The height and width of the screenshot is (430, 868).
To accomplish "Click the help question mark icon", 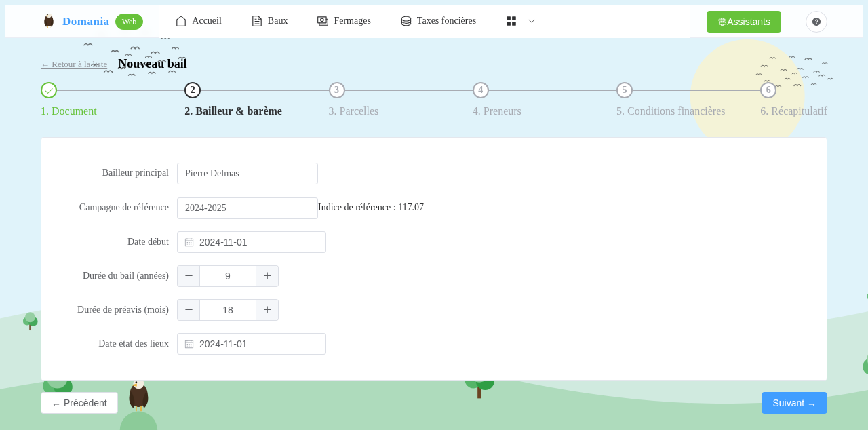I will pyautogui.click(x=816, y=22).
